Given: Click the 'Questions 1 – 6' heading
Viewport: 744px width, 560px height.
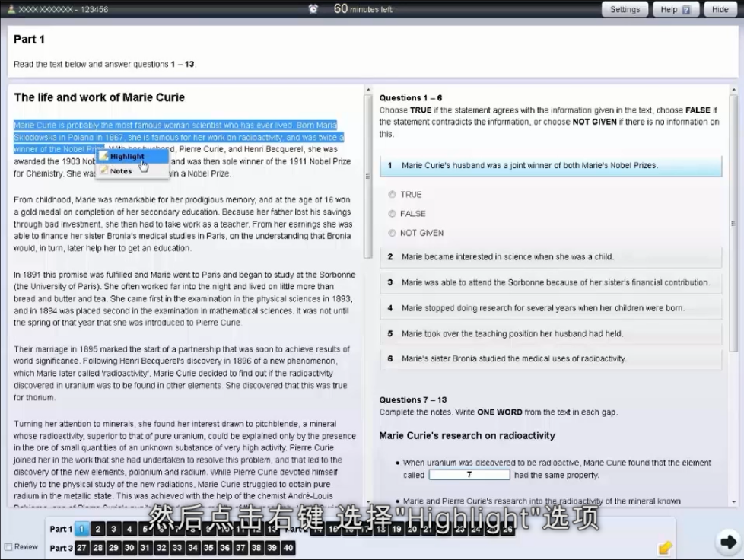Looking at the screenshot, I should click(x=411, y=97).
